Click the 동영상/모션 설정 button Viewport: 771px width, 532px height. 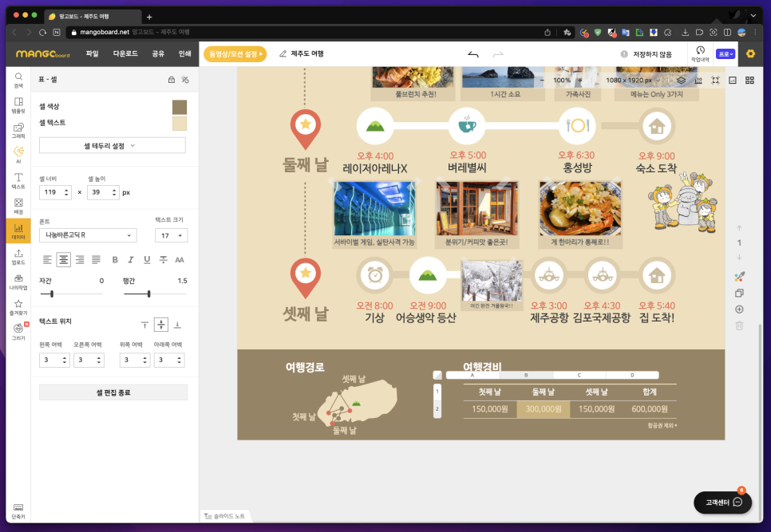(235, 54)
